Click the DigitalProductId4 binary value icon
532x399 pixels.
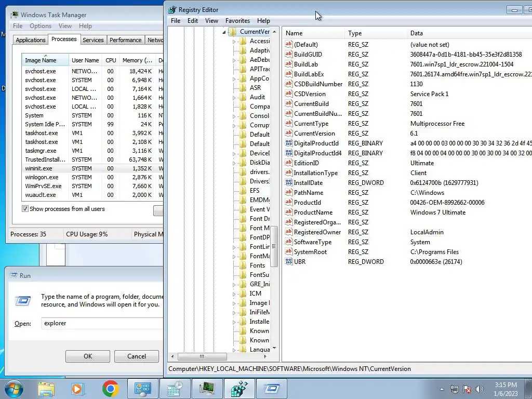click(x=289, y=153)
